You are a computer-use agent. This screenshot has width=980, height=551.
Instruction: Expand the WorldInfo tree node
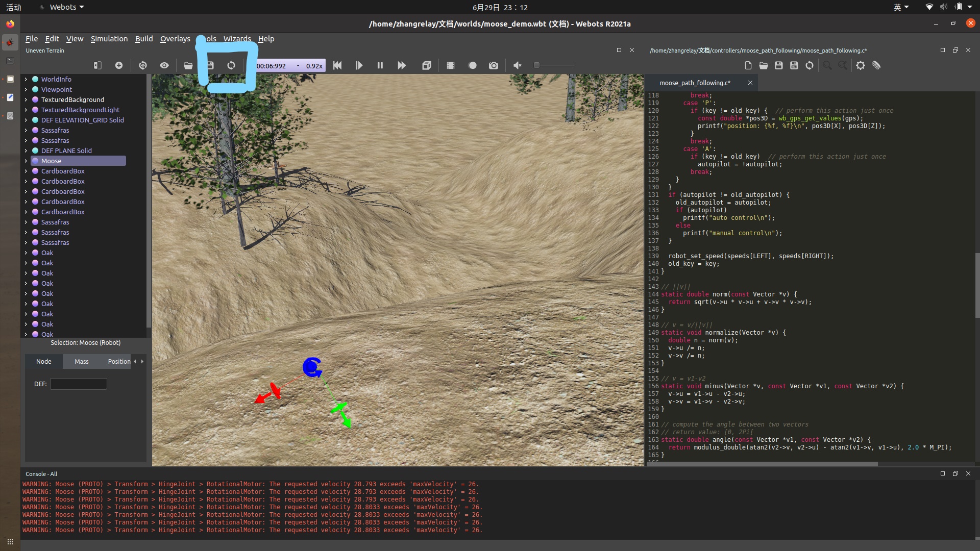point(26,79)
